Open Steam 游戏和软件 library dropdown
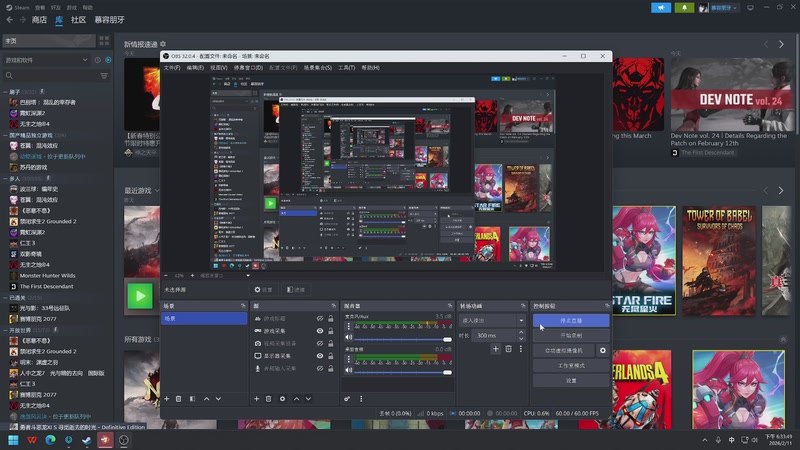This screenshot has width=800, height=450. [46, 60]
